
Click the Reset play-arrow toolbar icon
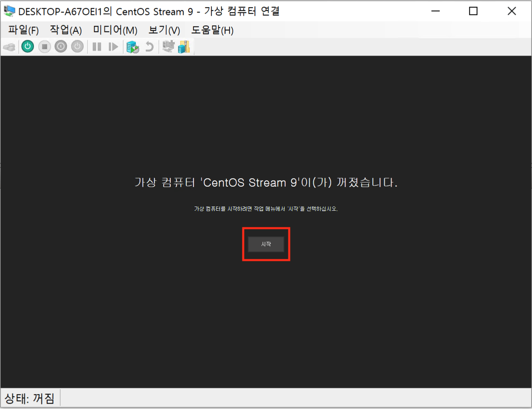point(113,47)
